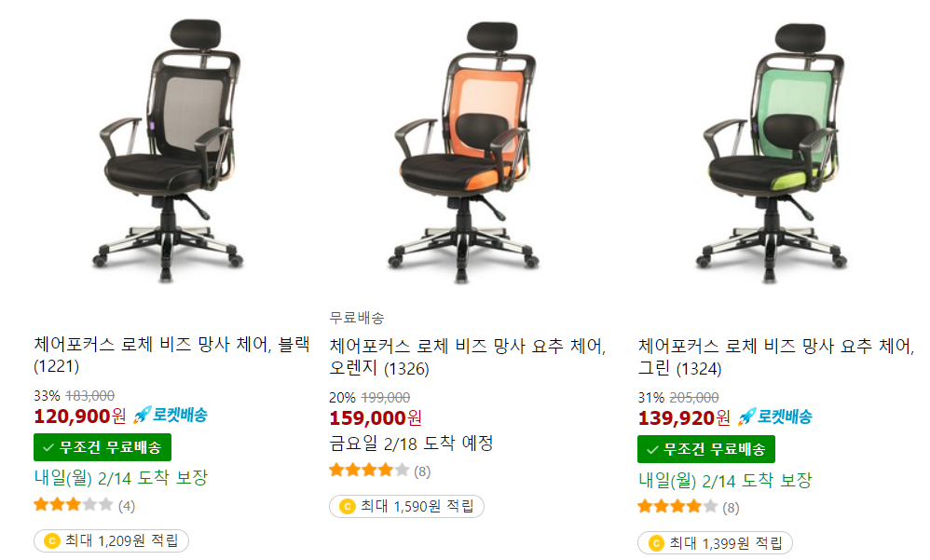The image size is (930, 560).
Task: Click the coin icon in the 1,209원 reward badge
Action: tap(52, 541)
